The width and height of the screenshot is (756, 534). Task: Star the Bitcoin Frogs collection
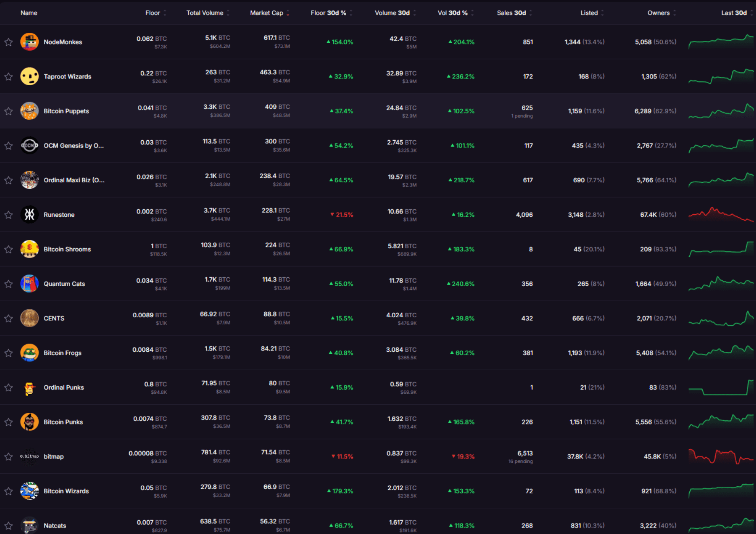(8, 353)
